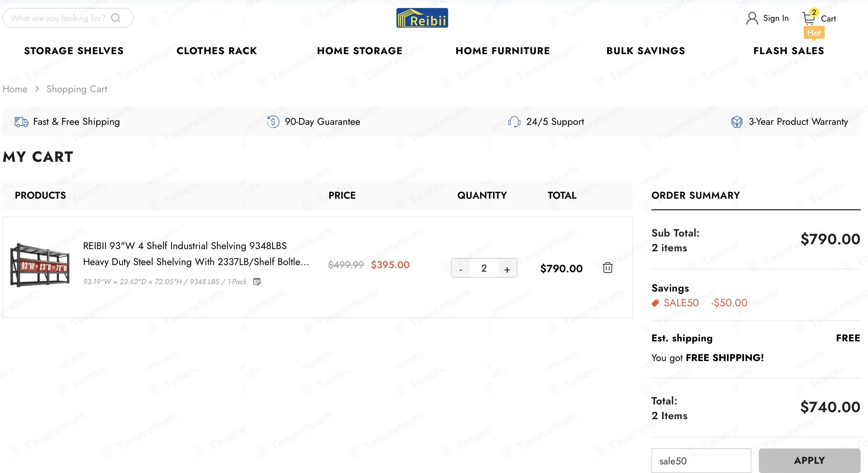The width and height of the screenshot is (868, 473).
Task: Click the SALE50 savings code text
Action: tap(681, 303)
